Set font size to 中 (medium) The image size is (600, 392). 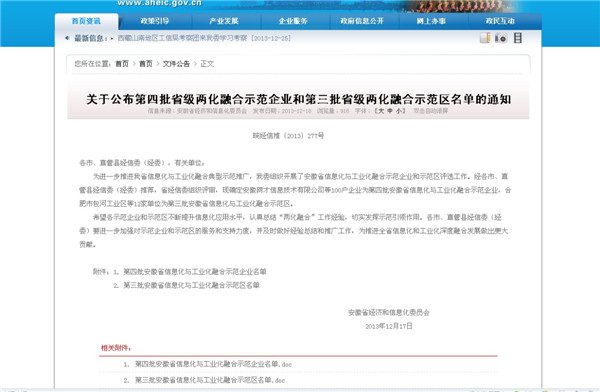point(390,111)
